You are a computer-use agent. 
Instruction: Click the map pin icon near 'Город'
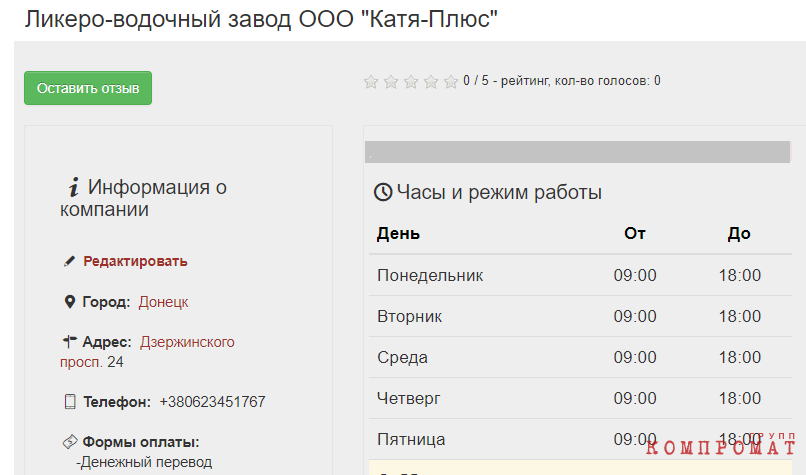tap(69, 302)
